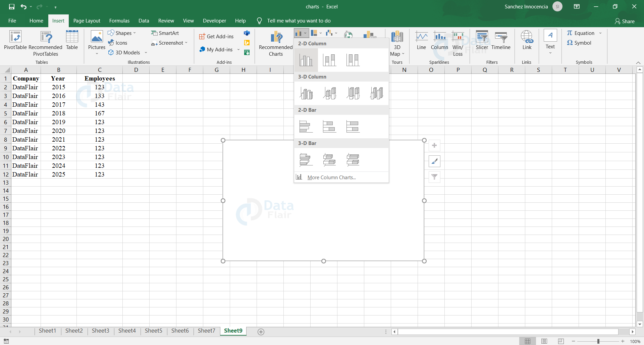644x345 pixels.
Task: Switch to Normal view button
Action: point(528,341)
